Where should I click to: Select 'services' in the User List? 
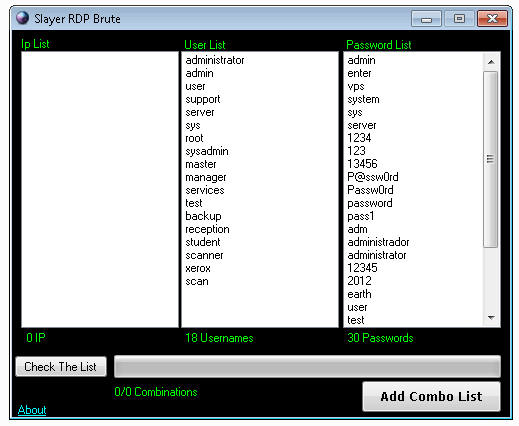(205, 190)
